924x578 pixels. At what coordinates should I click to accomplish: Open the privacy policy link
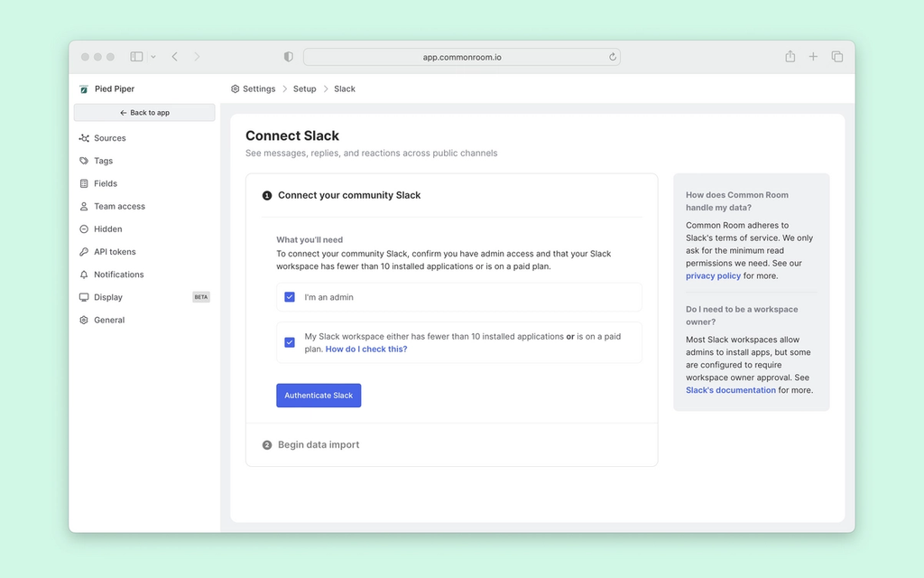(713, 276)
